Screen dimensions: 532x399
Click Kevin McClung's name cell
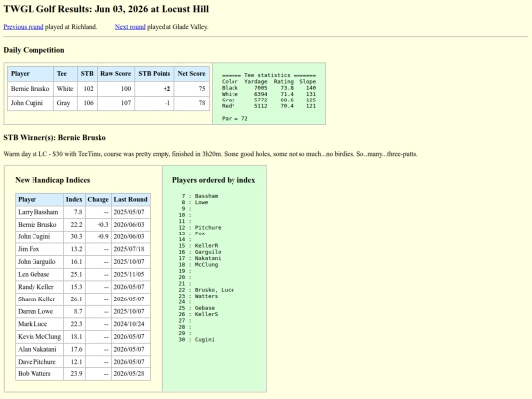tap(39, 337)
